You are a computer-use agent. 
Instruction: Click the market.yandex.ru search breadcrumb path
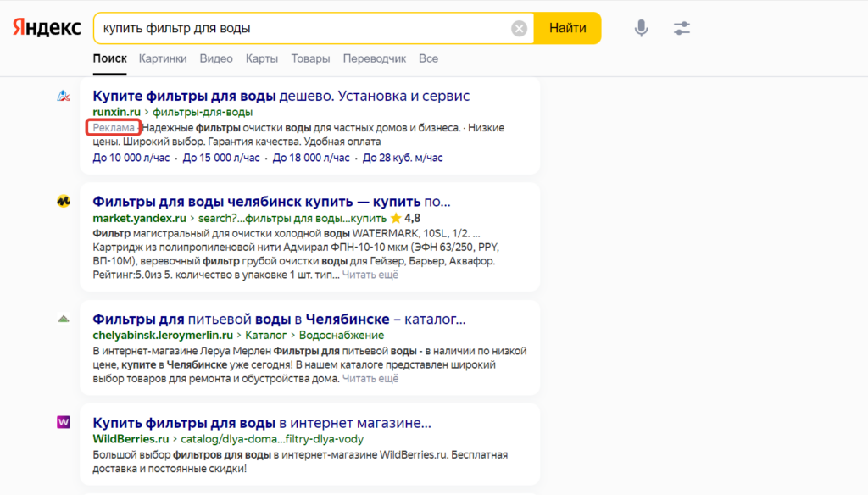pyautogui.click(x=292, y=218)
